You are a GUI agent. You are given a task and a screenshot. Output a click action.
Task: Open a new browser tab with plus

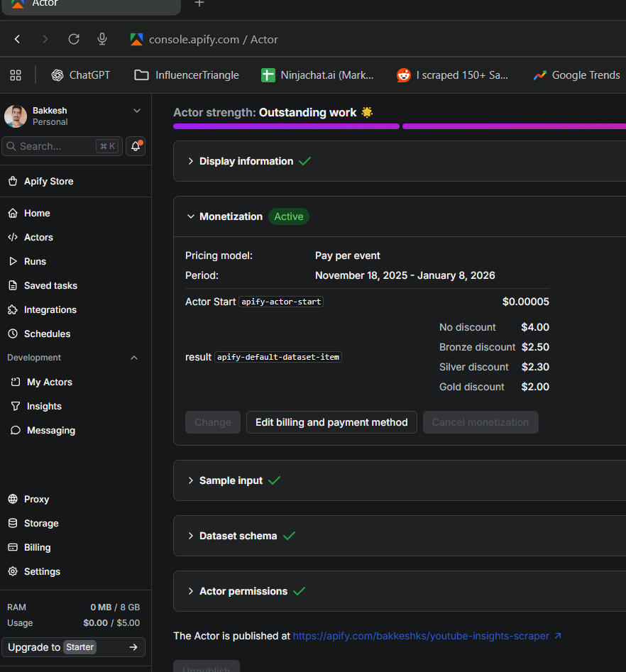click(x=199, y=4)
